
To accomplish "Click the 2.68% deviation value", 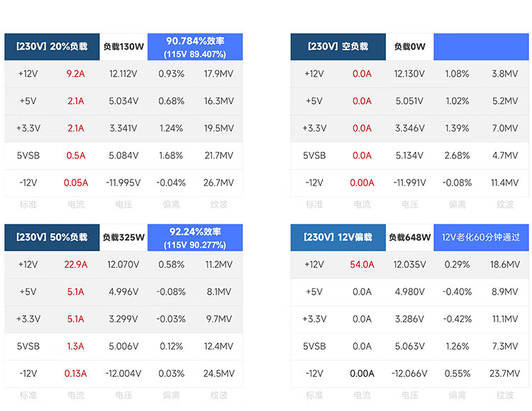I will click(x=457, y=155).
